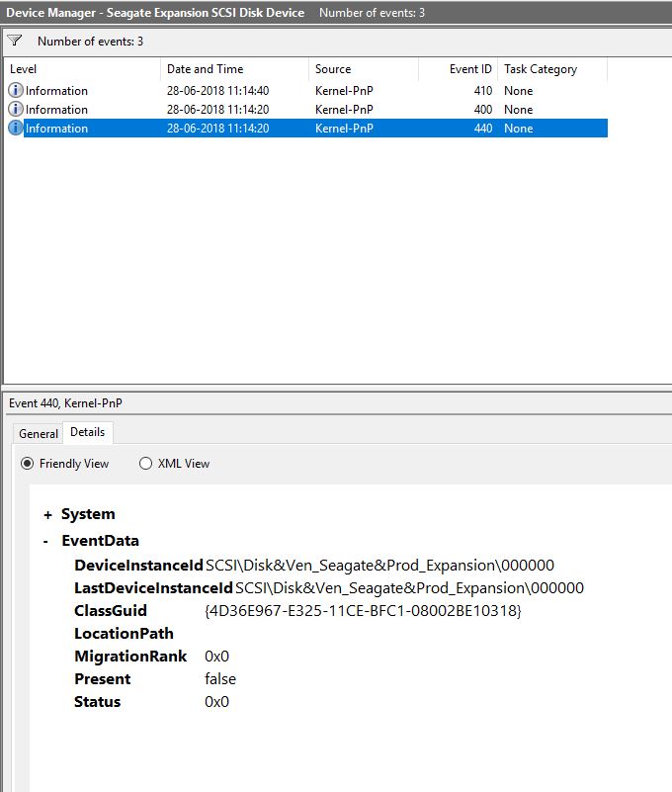Select the XML View radio button
Viewport: 672px width, 792px height.
(x=145, y=463)
